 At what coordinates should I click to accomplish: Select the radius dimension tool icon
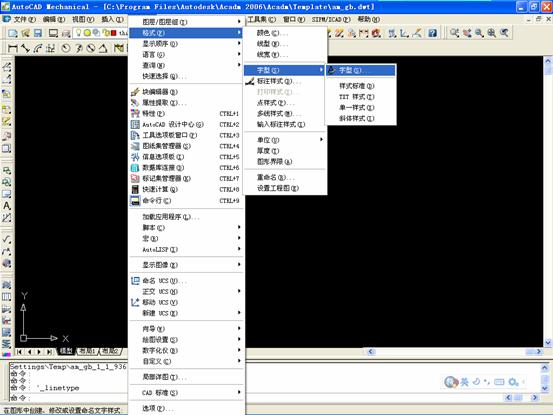click(66, 48)
